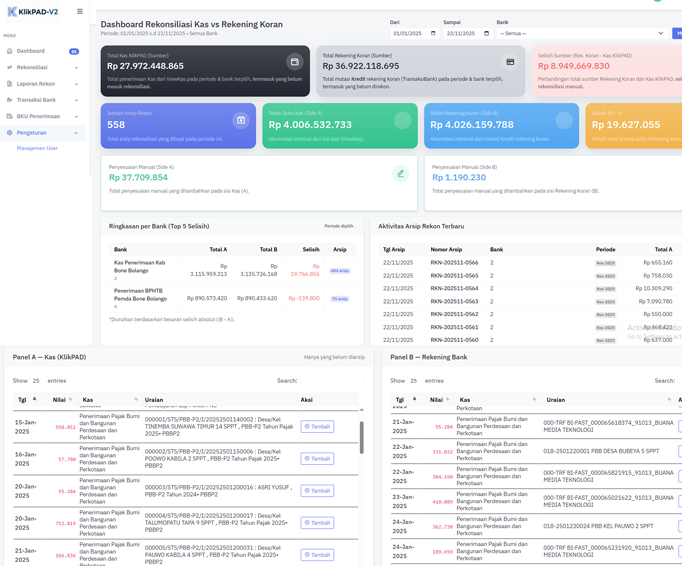
Task: Expand the Laporan Rekon sidebar menu
Action: pyautogui.click(x=40, y=84)
